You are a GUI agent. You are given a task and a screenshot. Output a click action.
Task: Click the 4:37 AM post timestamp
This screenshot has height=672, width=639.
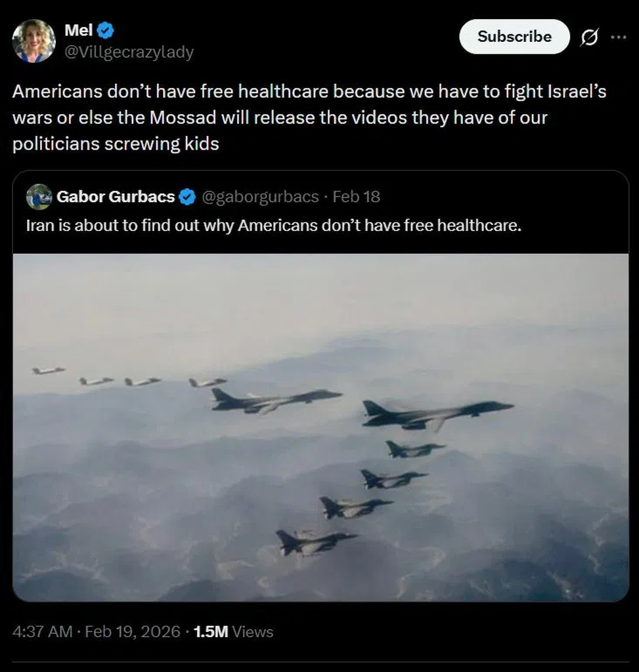coord(42,632)
